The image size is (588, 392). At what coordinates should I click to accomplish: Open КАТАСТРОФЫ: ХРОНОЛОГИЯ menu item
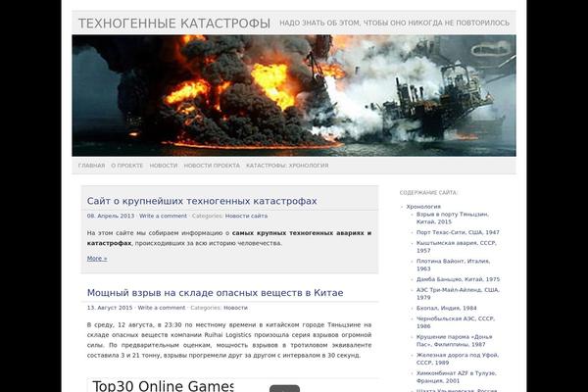(287, 166)
